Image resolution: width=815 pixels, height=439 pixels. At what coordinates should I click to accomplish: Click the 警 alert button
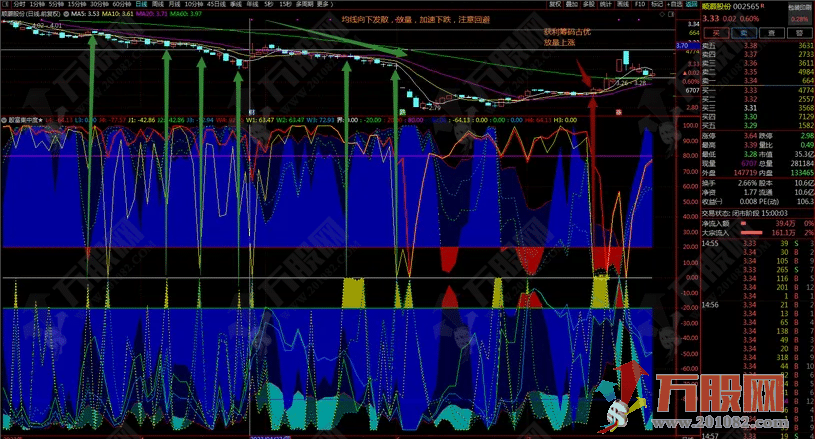tap(800, 33)
